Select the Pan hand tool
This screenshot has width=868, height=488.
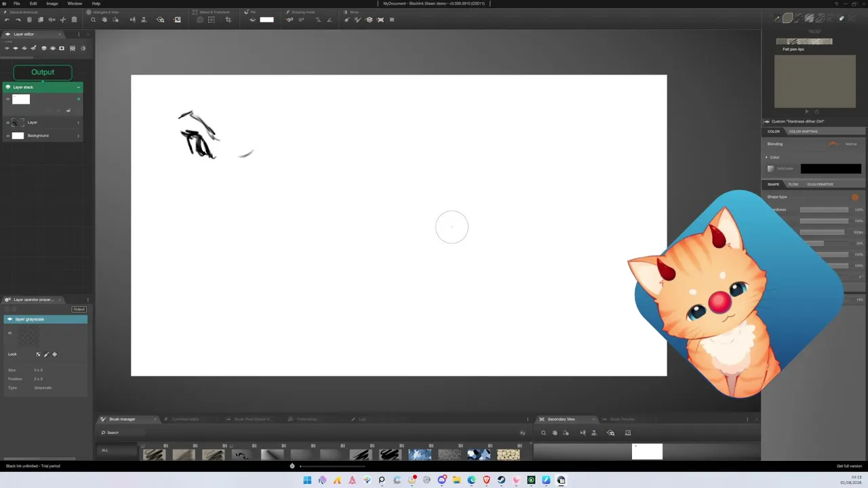[x=104, y=20]
